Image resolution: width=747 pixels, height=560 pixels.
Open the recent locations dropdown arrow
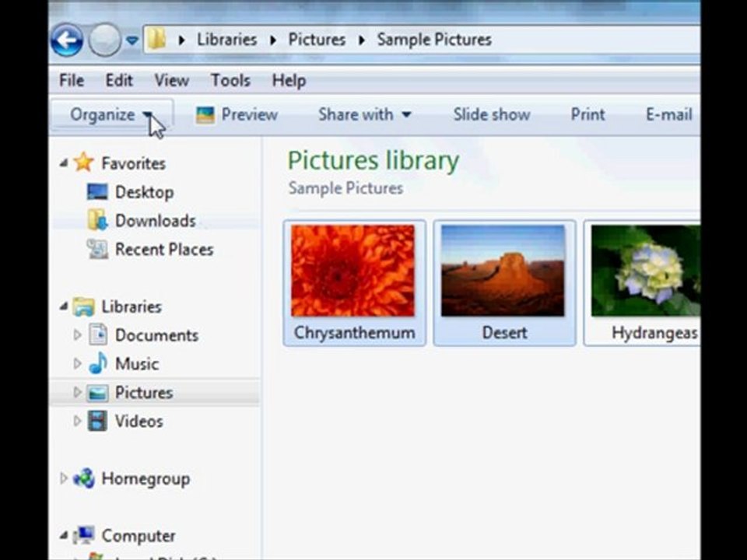click(132, 41)
